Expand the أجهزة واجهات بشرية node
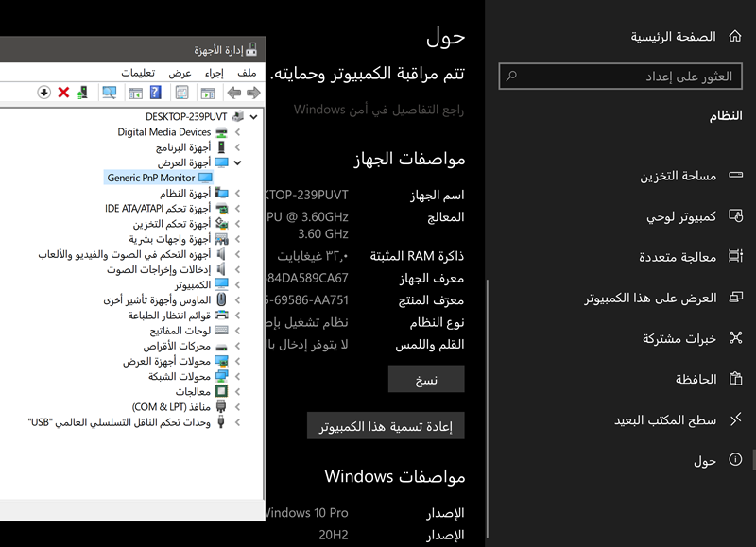756x547 pixels. point(238,239)
